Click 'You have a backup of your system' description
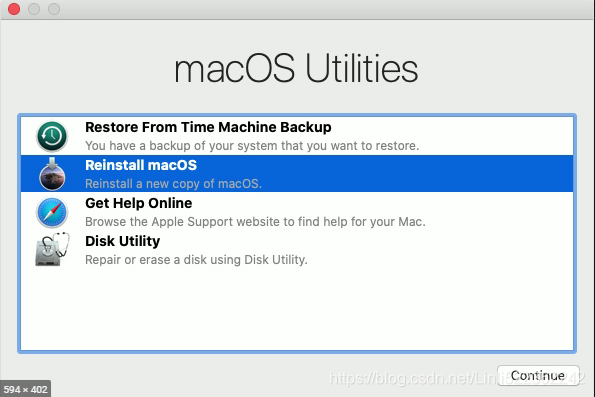Viewport: 595px width, 397px height. click(252, 146)
